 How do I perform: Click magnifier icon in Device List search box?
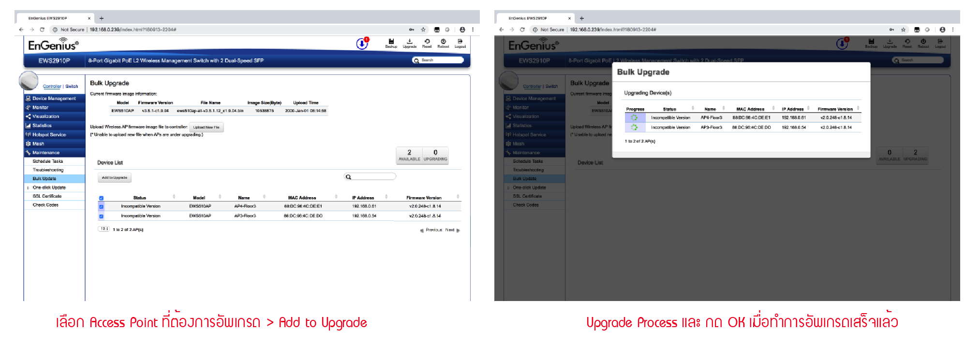[x=348, y=177]
